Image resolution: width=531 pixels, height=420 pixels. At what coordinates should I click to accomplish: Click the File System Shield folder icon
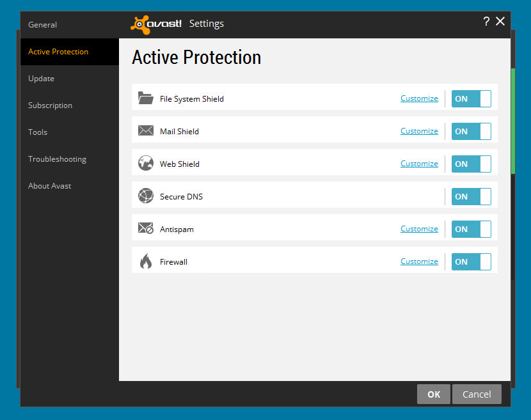[x=146, y=98]
